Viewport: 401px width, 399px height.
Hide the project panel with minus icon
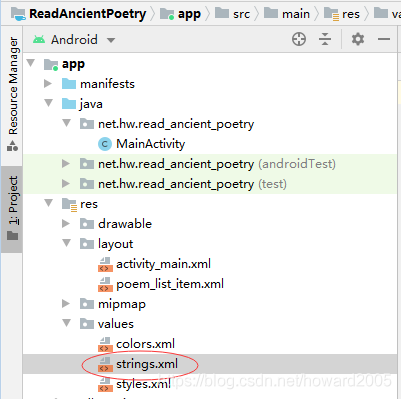384,39
